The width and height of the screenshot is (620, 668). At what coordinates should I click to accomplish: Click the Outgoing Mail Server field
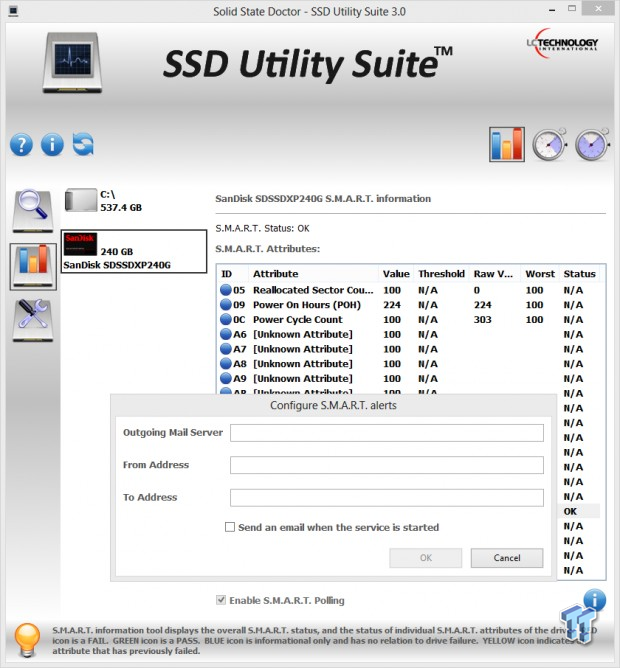pyautogui.click(x=386, y=433)
